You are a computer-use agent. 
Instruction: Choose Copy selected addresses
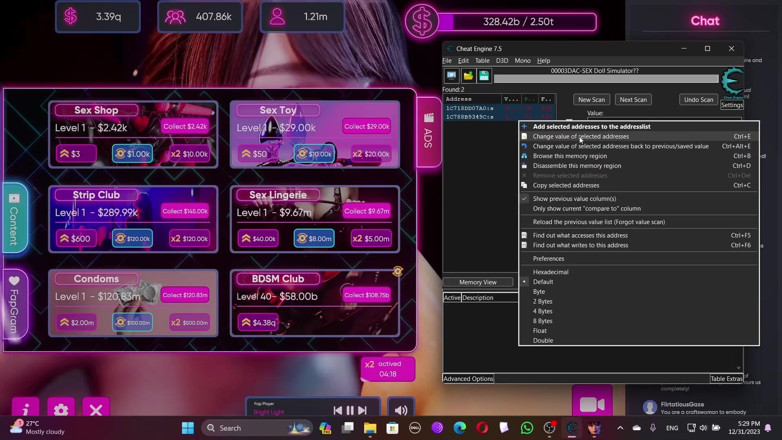point(639,185)
